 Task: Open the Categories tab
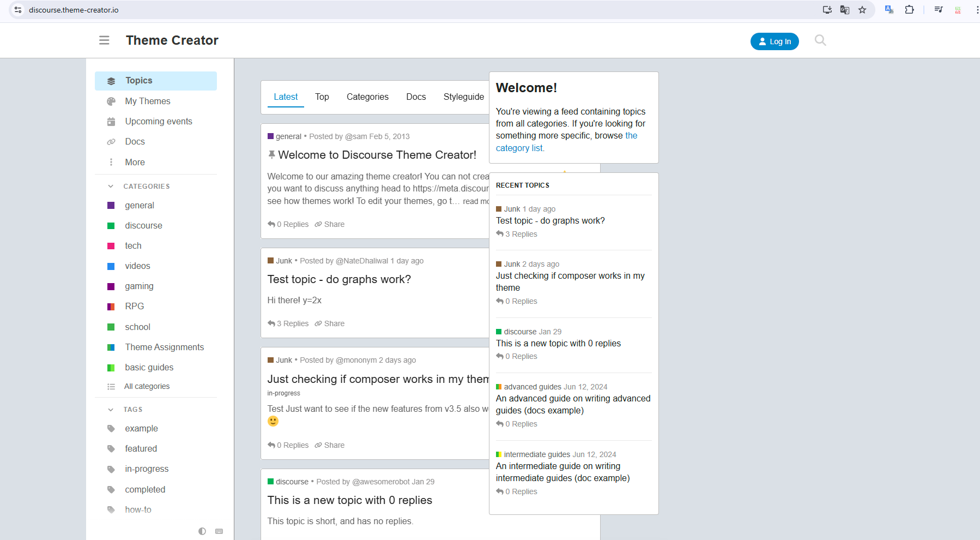coord(367,97)
